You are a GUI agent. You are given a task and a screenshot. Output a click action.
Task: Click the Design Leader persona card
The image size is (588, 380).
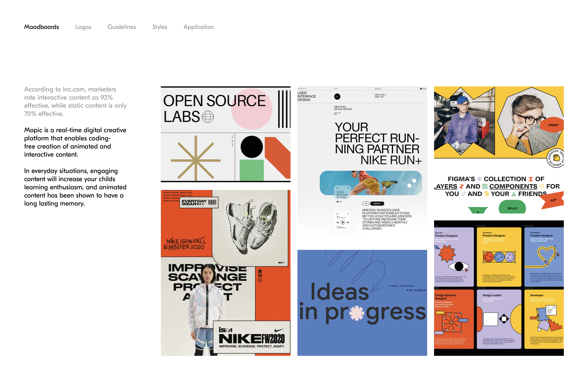499,319
